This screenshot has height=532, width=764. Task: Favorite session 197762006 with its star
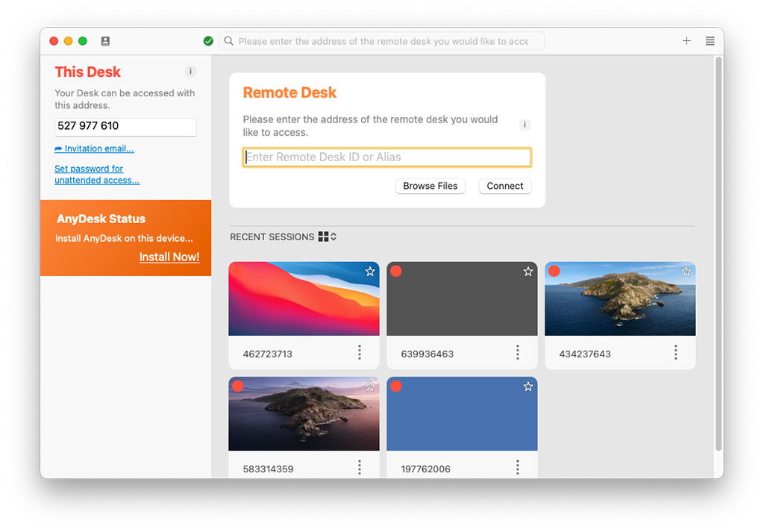click(x=528, y=387)
